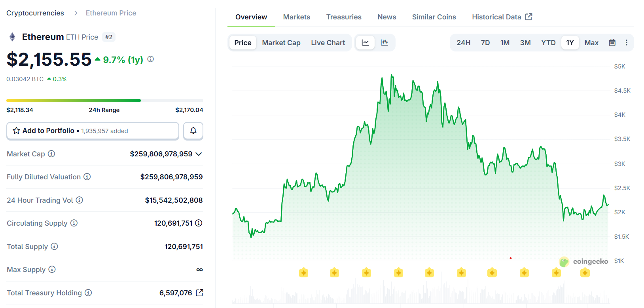Toggle chart to Market Cap view
Image resolution: width=644 pixels, height=308 pixels.
[x=281, y=43]
